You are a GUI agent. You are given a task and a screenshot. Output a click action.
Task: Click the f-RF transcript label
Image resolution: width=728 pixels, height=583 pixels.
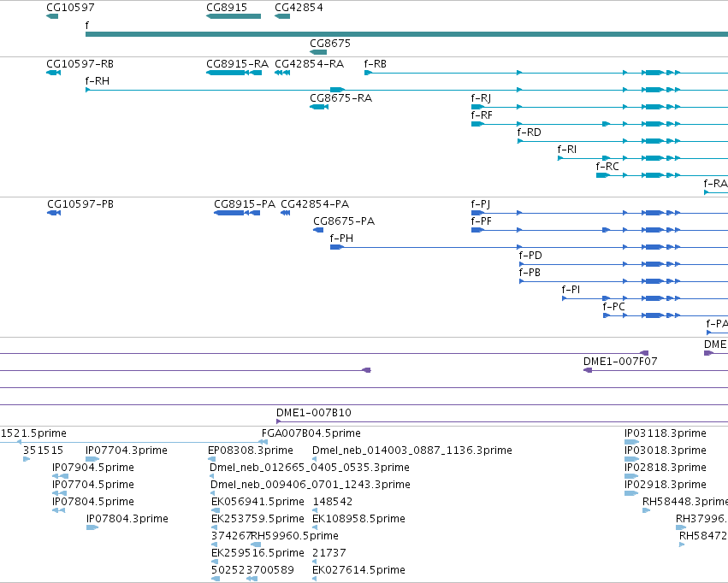click(482, 115)
